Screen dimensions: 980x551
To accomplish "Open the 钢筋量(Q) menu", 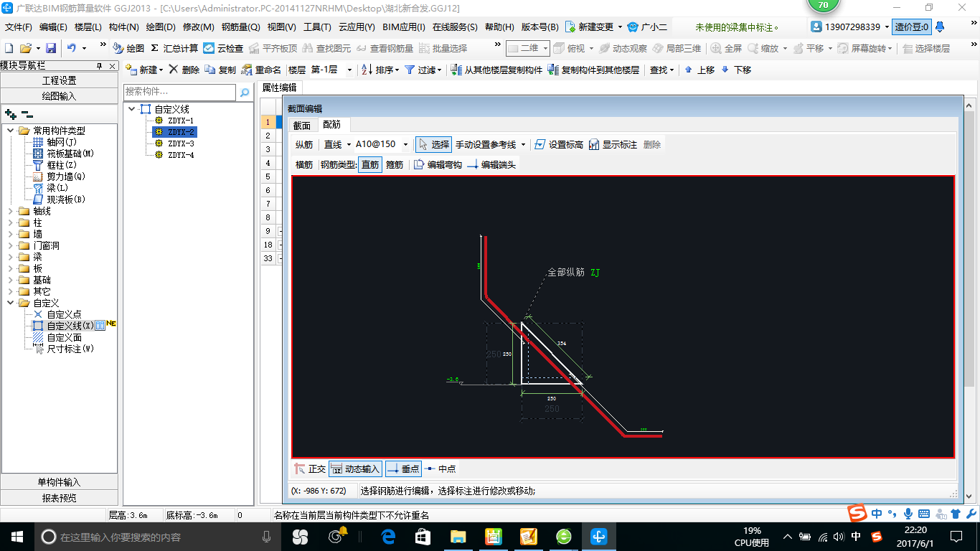I will pos(241,27).
